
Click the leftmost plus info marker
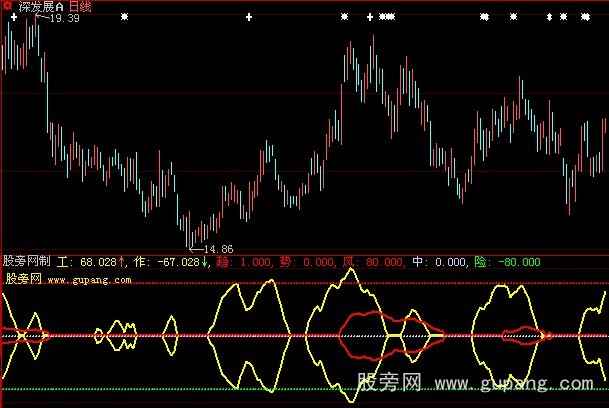(x=13, y=17)
